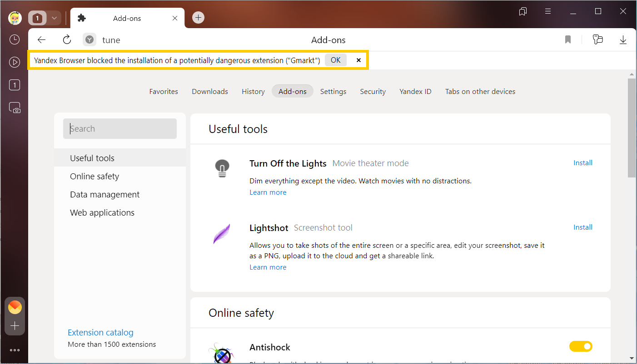Open the history clock icon in sidebar
Viewport: 637px width, 364px height.
click(15, 39)
